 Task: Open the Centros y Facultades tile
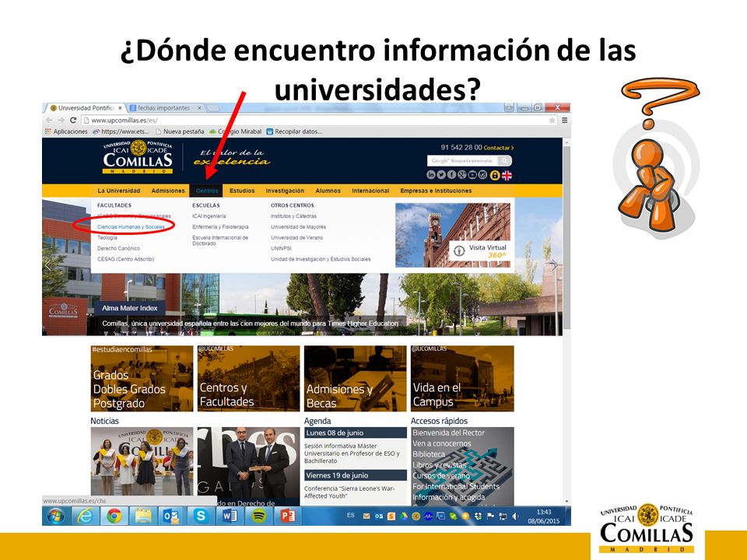click(249, 379)
